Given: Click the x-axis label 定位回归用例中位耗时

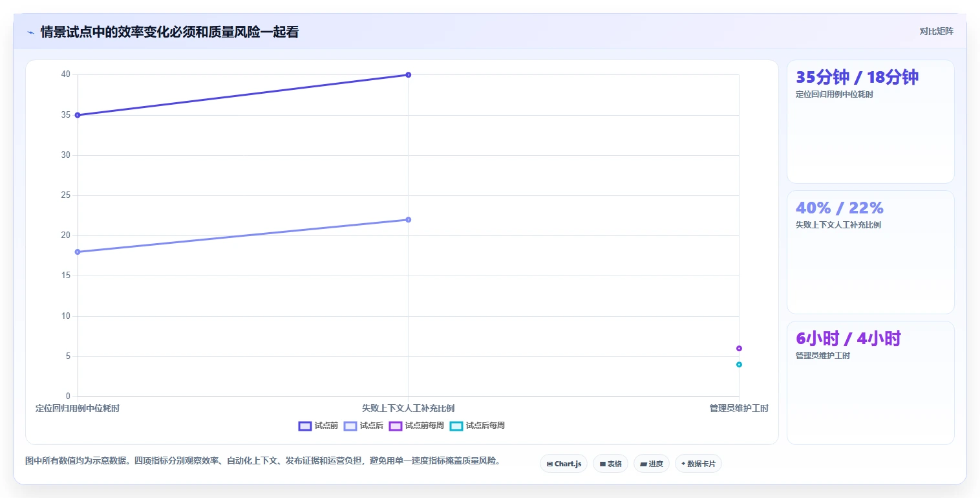Looking at the screenshot, I should pos(78,409).
